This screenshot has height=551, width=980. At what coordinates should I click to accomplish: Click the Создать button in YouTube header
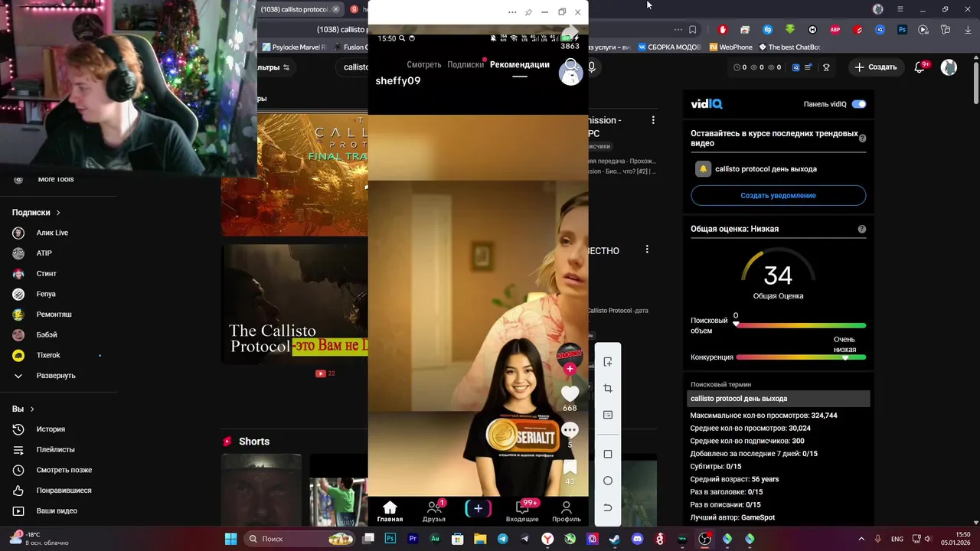876,67
